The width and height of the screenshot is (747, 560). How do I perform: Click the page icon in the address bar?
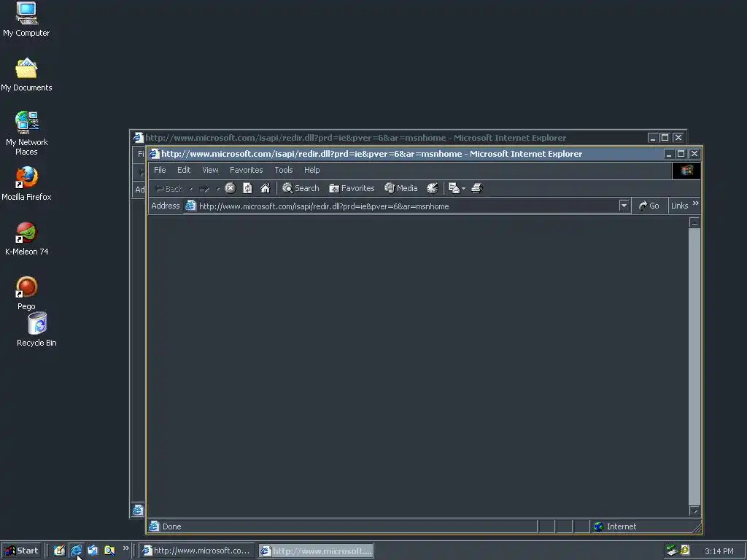190,206
